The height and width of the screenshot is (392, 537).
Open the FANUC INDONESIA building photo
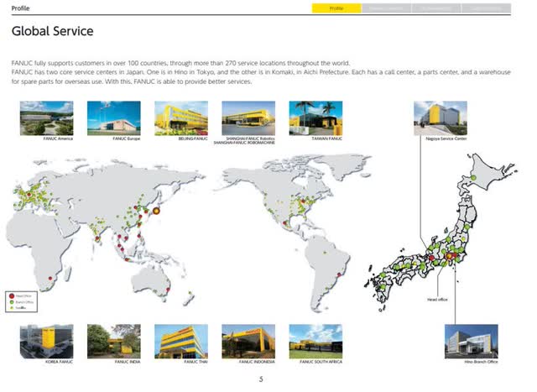coord(248,342)
